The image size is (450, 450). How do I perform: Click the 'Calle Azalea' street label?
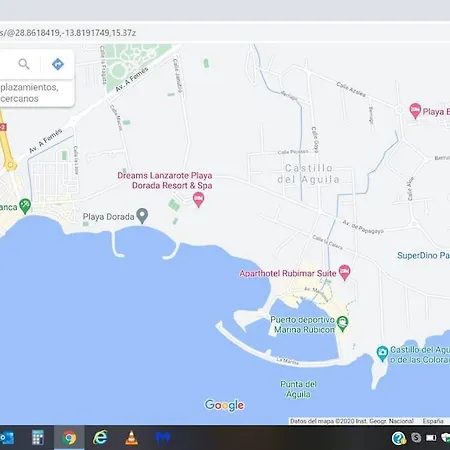pos(351,89)
